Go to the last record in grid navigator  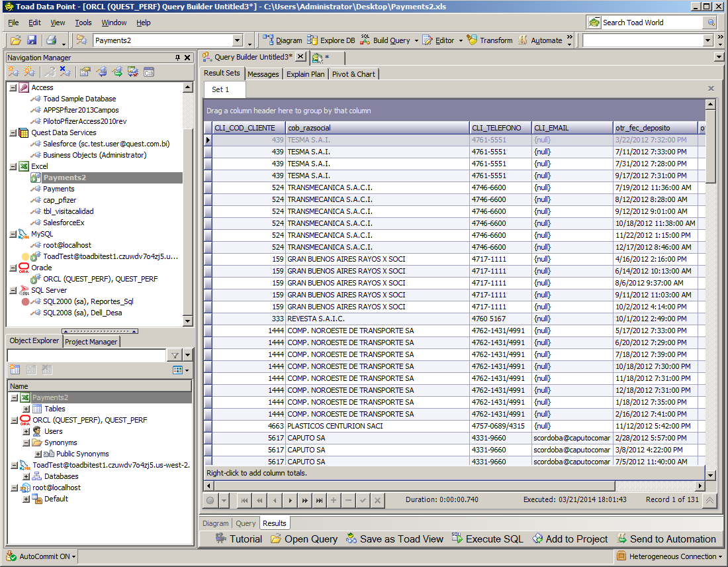pos(320,501)
